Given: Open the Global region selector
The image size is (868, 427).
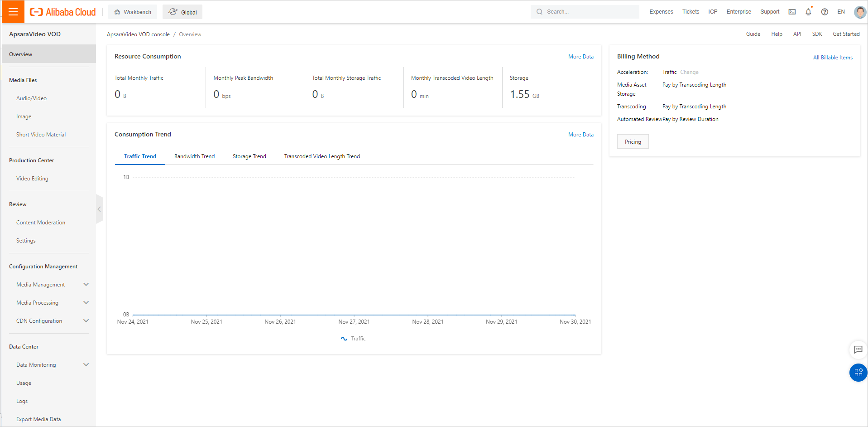Looking at the screenshot, I should [182, 12].
